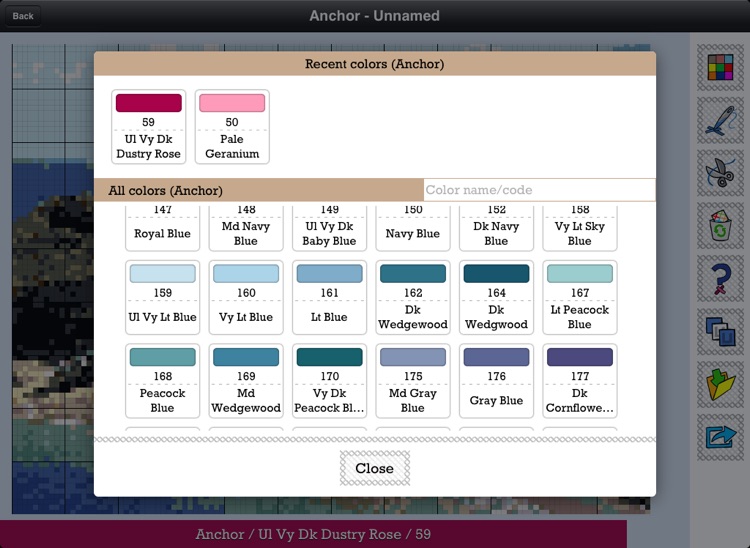Pick recent color 50 Pale Geranium
This screenshot has height=548, width=750.
pyautogui.click(x=232, y=127)
